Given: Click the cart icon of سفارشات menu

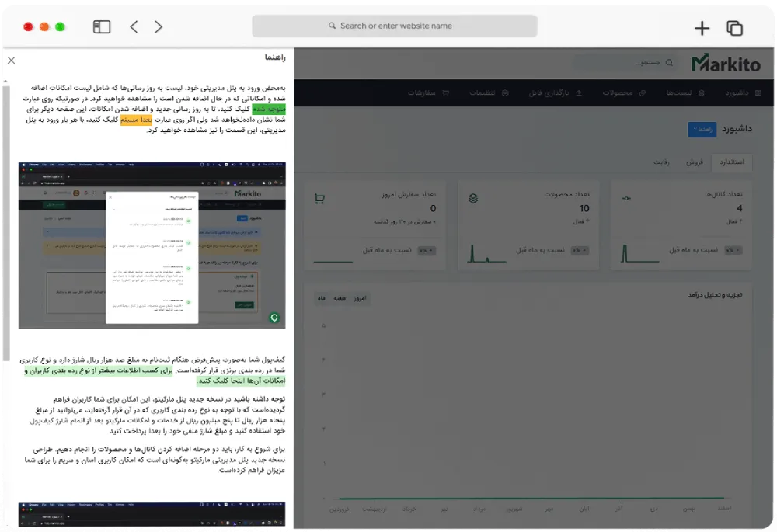Looking at the screenshot, I should pos(445,93).
